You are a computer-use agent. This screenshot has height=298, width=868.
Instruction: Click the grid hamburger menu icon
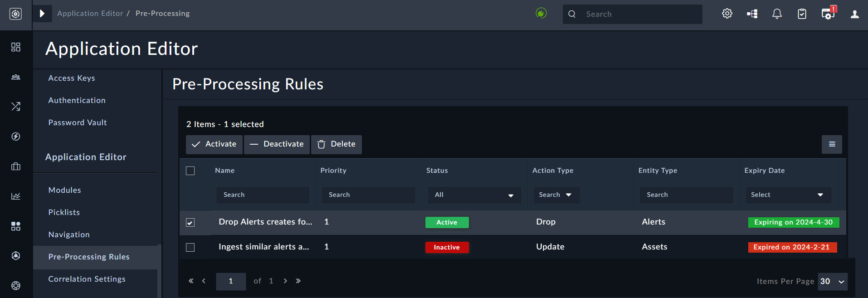pyautogui.click(x=832, y=144)
